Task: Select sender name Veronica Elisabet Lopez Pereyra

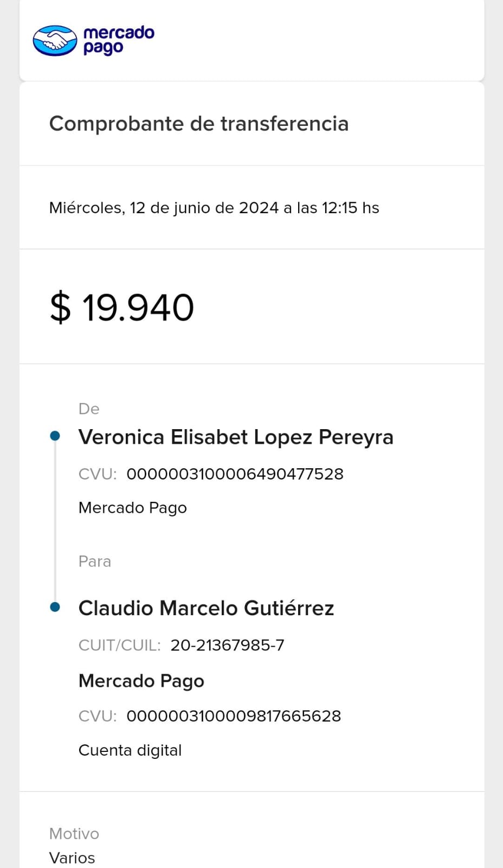Action: pyautogui.click(x=236, y=437)
